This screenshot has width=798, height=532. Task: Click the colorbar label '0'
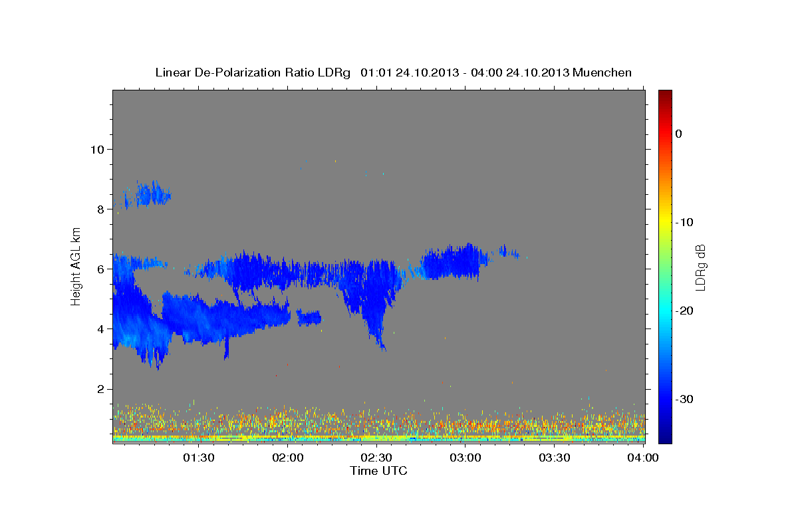(x=678, y=134)
